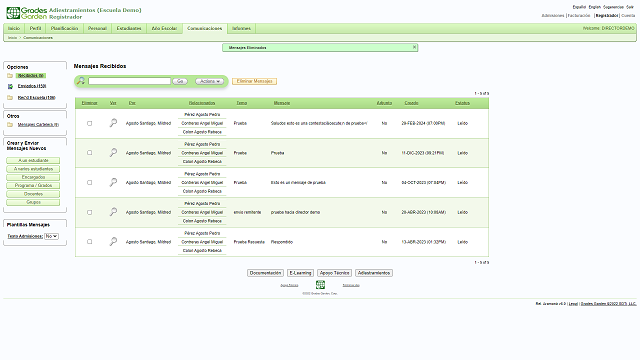Click the E-Learning button
The height and width of the screenshot is (360, 640).
click(x=300, y=273)
